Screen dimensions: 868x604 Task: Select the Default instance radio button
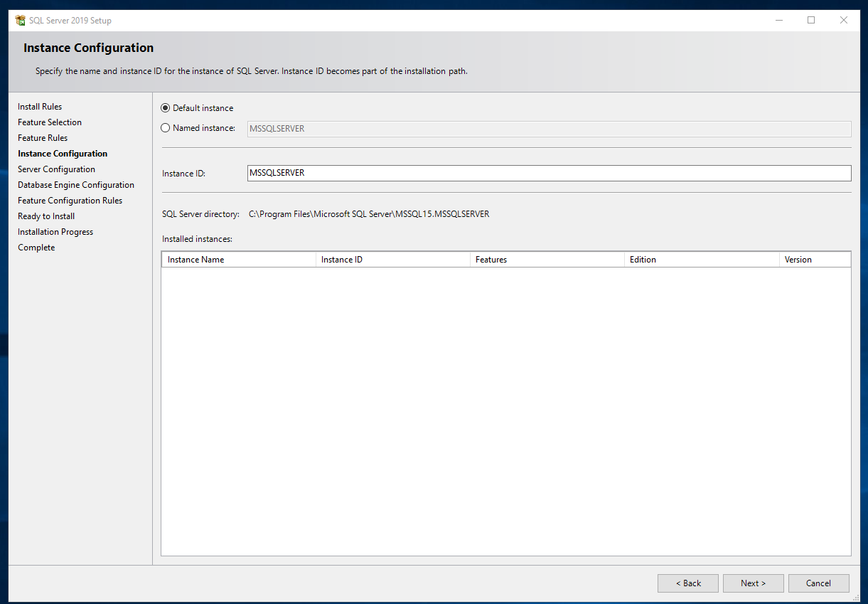click(166, 108)
